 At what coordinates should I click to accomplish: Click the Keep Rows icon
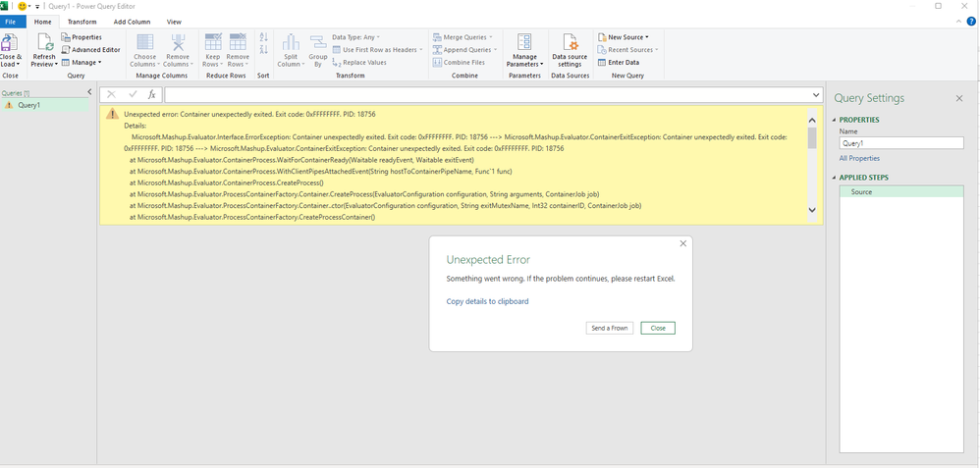[213, 42]
